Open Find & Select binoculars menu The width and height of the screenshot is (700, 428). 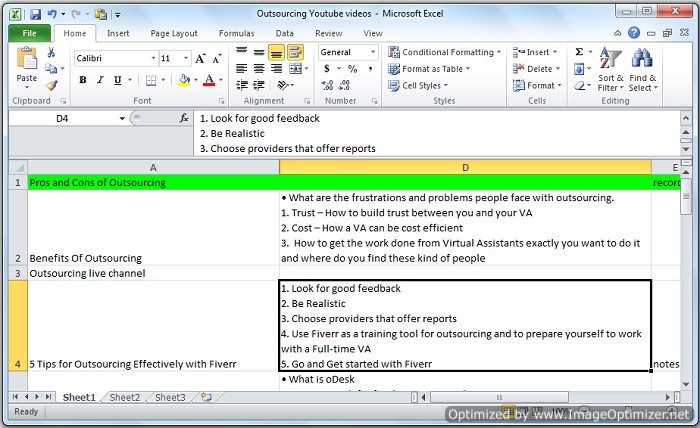coord(643,70)
